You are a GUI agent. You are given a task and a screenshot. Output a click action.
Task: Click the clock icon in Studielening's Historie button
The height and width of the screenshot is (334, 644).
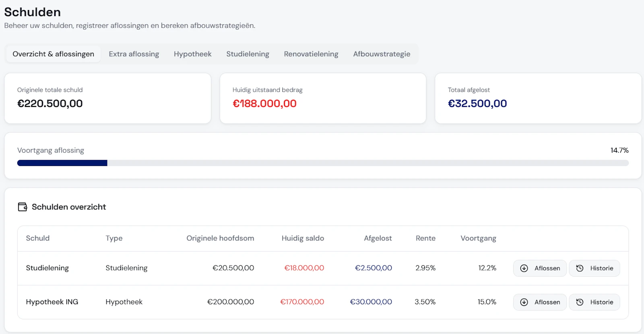580,268
